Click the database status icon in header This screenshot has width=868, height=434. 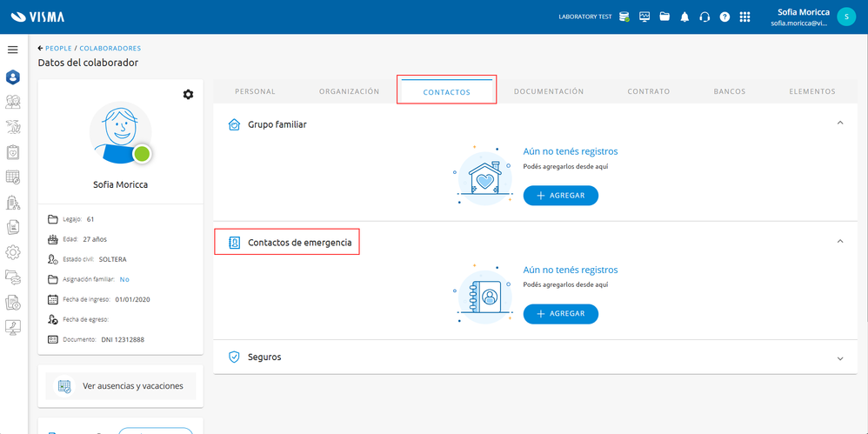[x=624, y=17]
